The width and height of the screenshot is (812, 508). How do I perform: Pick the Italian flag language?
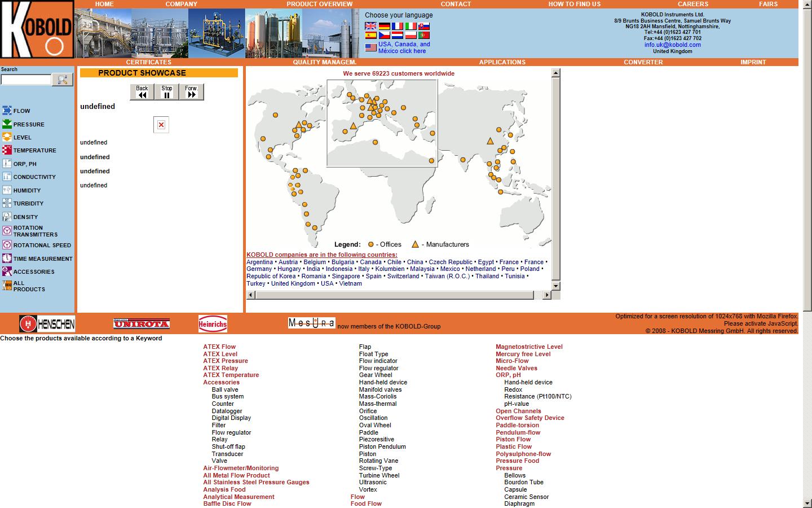click(x=411, y=26)
